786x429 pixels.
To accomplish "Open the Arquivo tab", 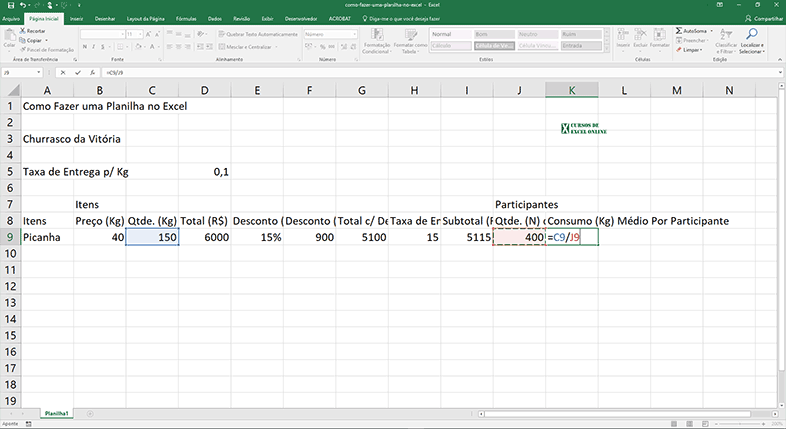I will (11, 19).
